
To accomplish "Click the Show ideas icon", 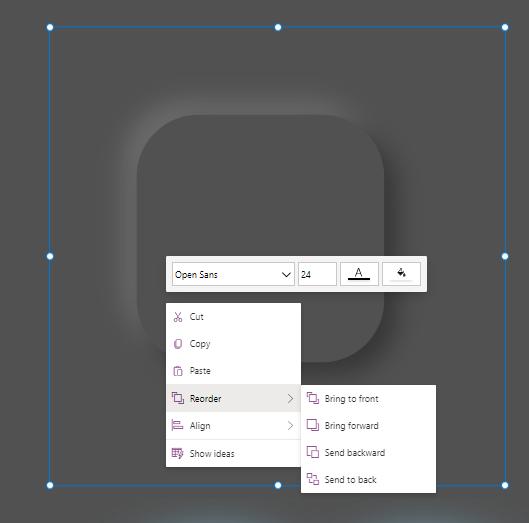I will (x=177, y=453).
